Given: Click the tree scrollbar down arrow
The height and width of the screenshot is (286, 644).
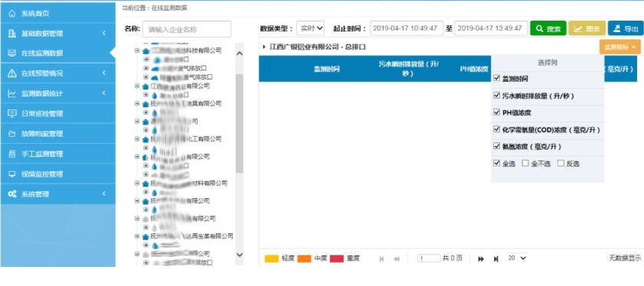Looking at the screenshot, I should [240, 255].
